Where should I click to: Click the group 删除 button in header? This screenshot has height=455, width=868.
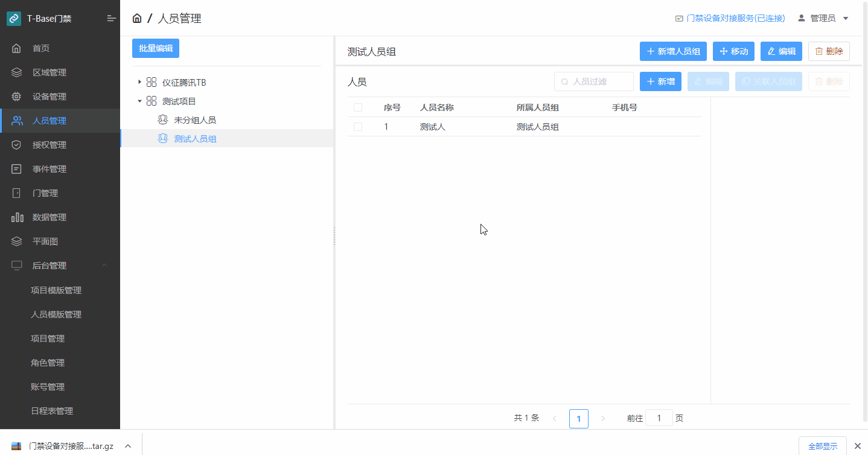click(829, 51)
